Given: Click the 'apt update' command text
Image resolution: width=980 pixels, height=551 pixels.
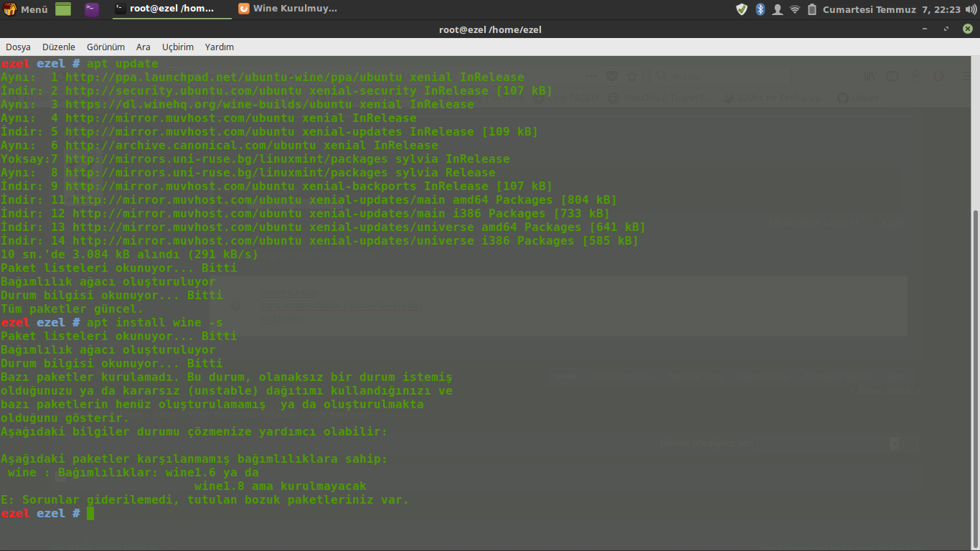Looking at the screenshot, I should pyautogui.click(x=122, y=64).
